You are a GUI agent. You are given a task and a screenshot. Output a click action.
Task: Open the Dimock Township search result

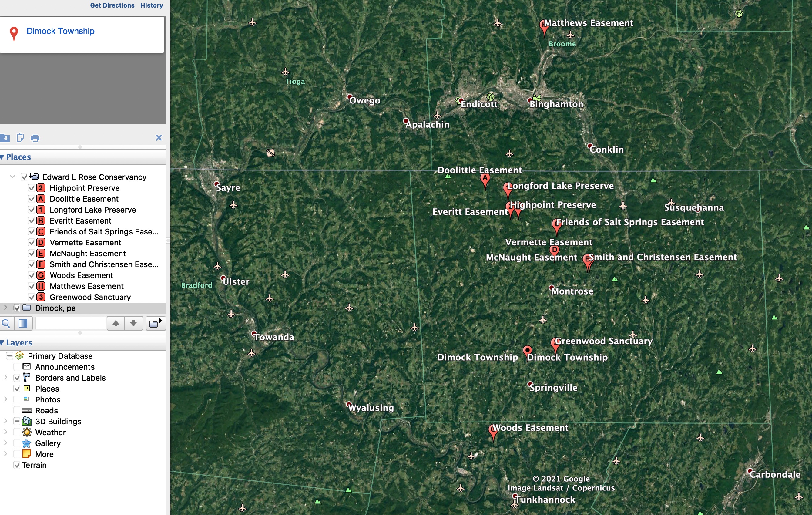pyautogui.click(x=60, y=31)
